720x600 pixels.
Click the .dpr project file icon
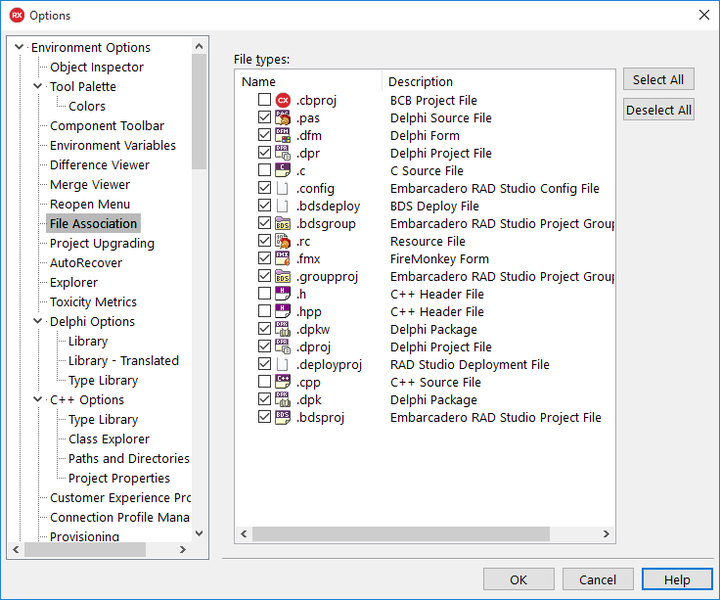coord(283,153)
